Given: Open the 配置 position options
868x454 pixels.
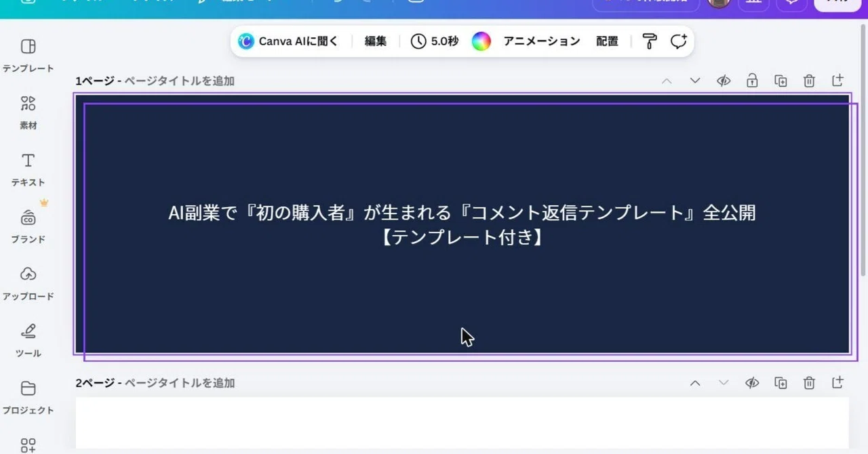Looking at the screenshot, I should [x=607, y=41].
